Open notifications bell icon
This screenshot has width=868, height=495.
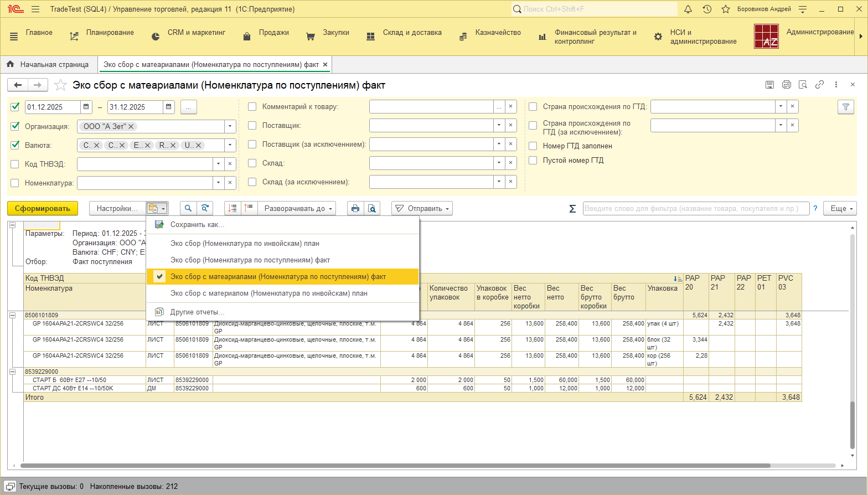coord(688,9)
